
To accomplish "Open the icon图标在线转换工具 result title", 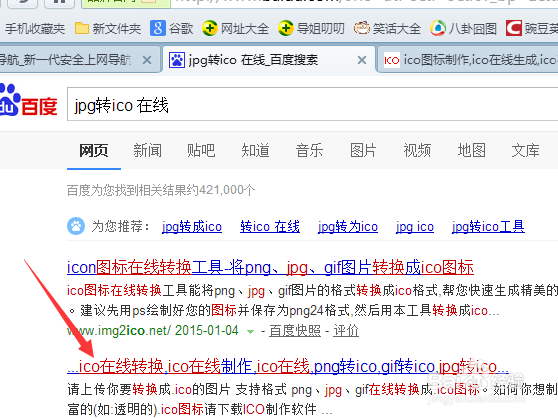I will point(270,268).
